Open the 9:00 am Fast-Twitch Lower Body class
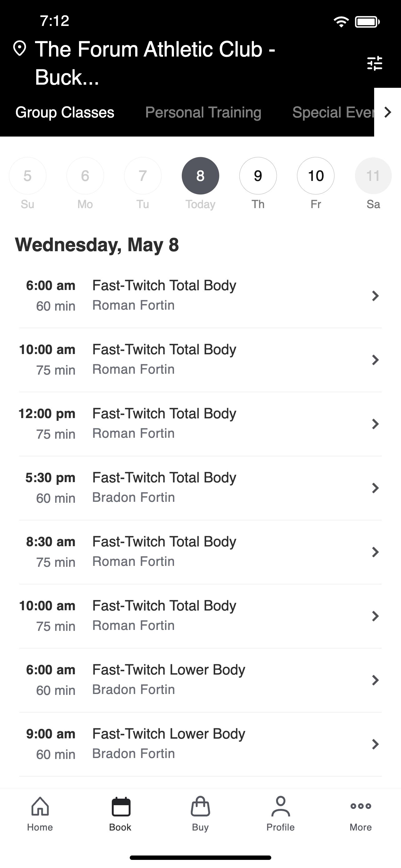 tap(200, 744)
